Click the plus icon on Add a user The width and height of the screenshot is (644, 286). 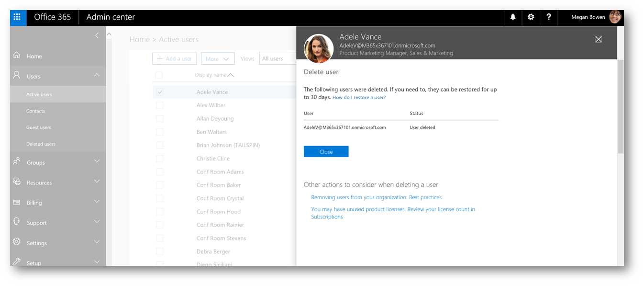pyautogui.click(x=160, y=59)
